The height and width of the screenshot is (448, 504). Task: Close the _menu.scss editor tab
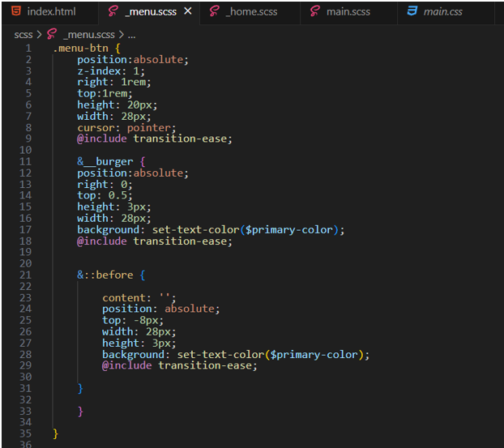(188, 12)
